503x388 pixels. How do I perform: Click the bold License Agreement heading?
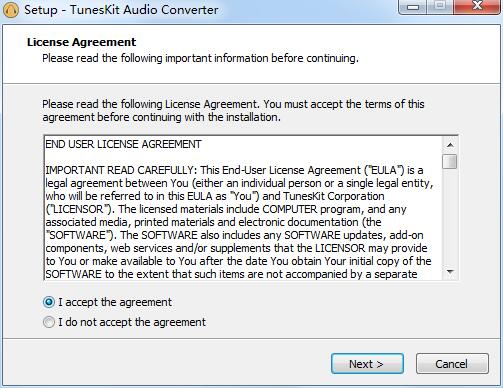pos(81,42)
